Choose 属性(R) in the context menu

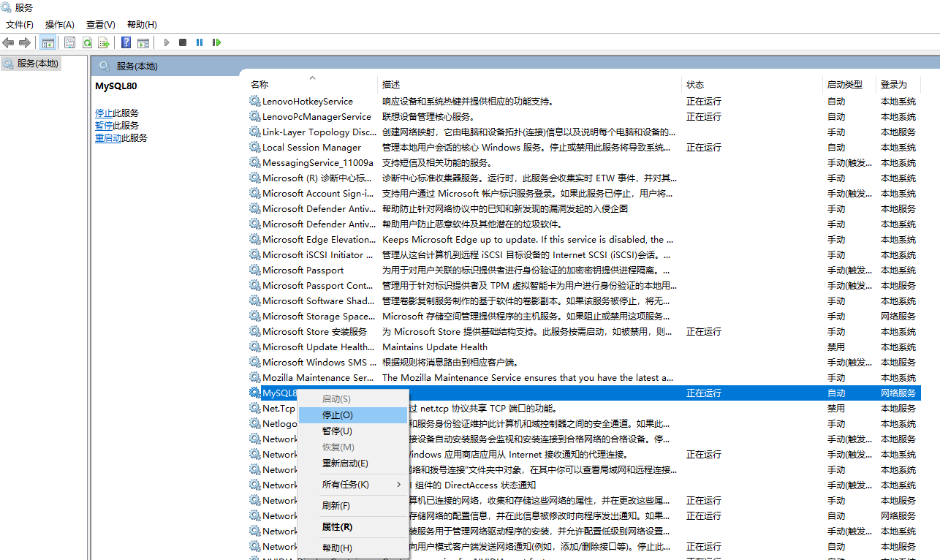click(x=352, y=527)
